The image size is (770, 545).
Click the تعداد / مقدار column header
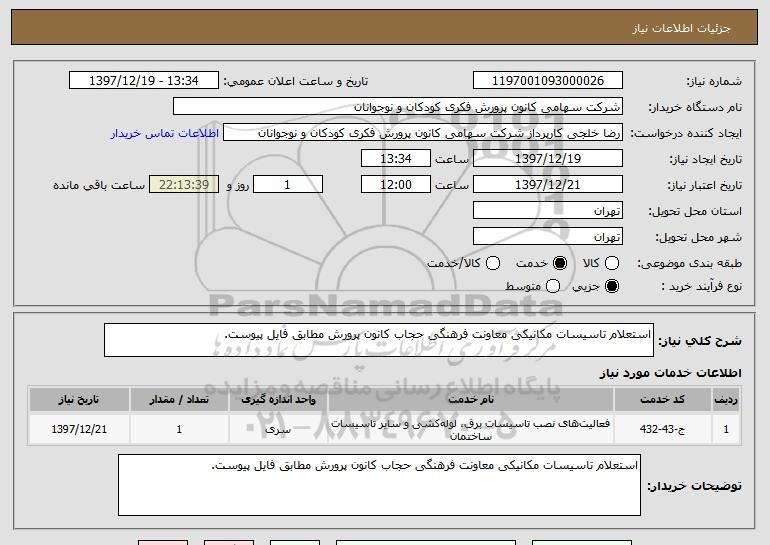[179, 400]
